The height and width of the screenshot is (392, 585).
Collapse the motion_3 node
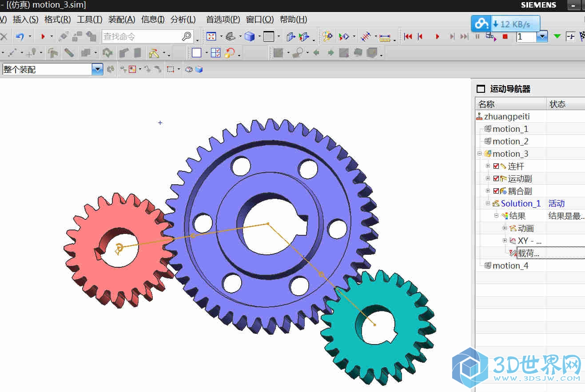coord(479,154)
